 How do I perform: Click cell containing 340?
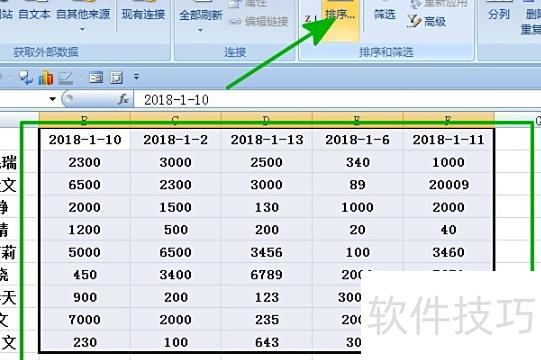357,162
